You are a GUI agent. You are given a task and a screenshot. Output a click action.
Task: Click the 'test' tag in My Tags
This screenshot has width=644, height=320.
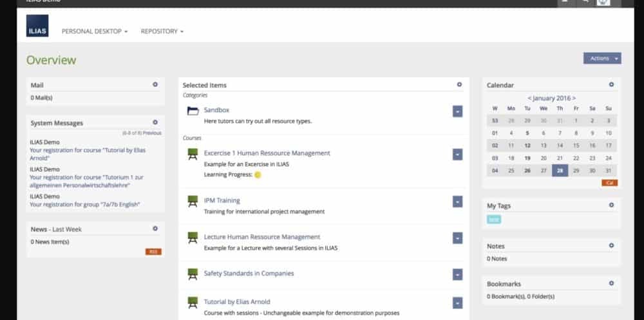[494, 220]
